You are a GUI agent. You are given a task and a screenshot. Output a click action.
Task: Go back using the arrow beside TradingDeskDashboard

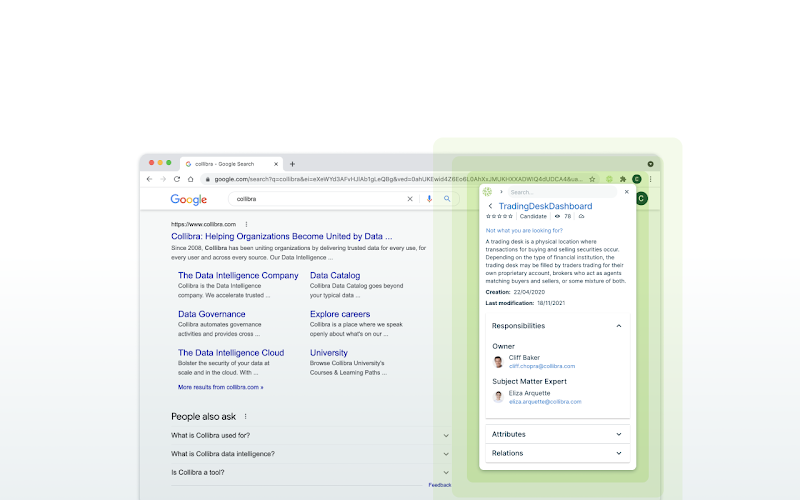point(490,206)
